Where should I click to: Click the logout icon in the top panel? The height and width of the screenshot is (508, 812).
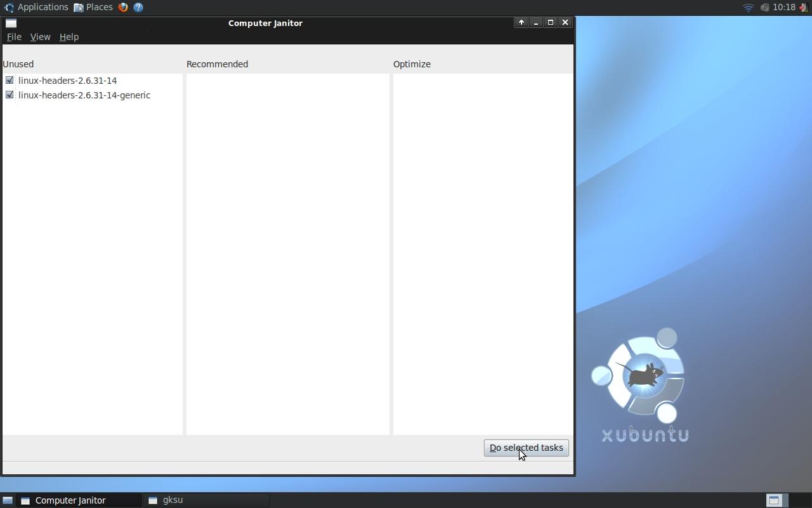point(804,8)
